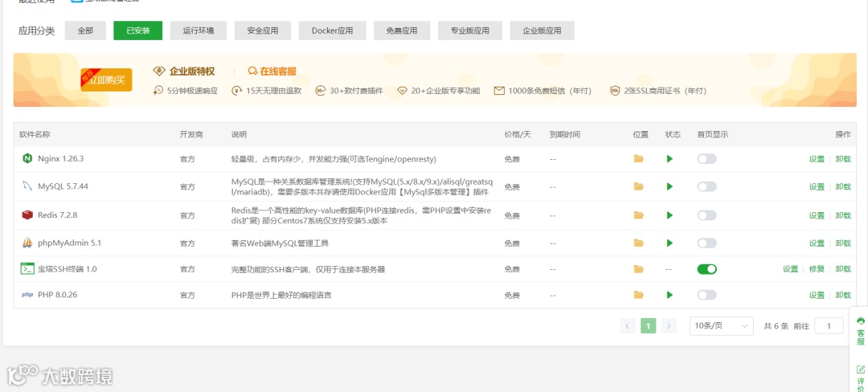Enable homepage display for Redis 7.2.8
868x392 pixels.
(707, 215)
